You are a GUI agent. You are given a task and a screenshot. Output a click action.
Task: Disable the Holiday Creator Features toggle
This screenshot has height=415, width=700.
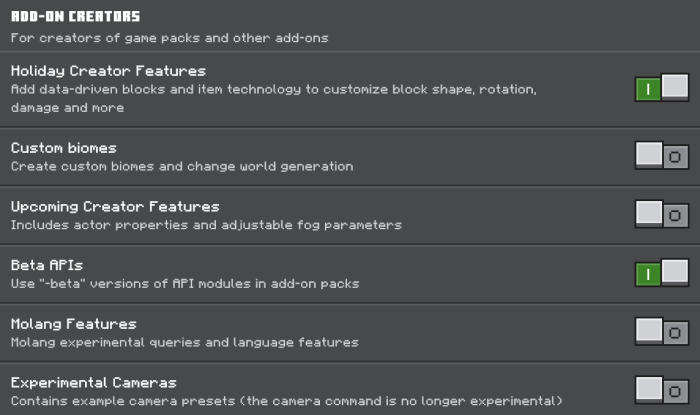click(x=661, y=89)
